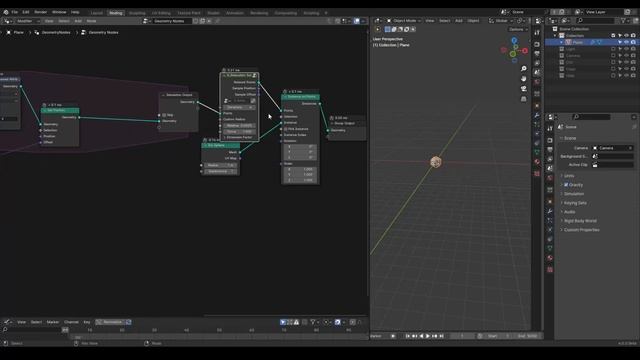This screenshot has height=360, width=640.
Task: Expand the Rigid Body World panel
Action: pos(580,221)
